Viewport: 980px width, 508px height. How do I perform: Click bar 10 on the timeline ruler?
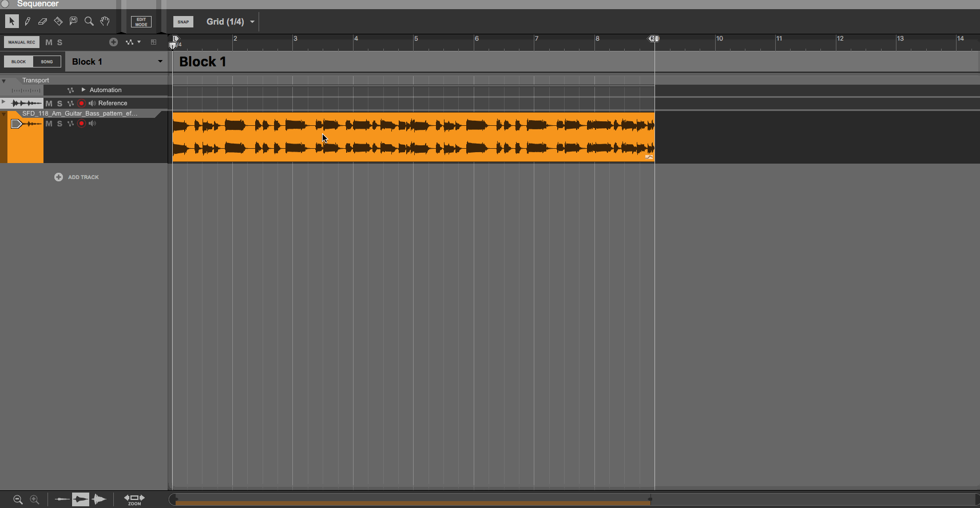(x=719, y=39)
